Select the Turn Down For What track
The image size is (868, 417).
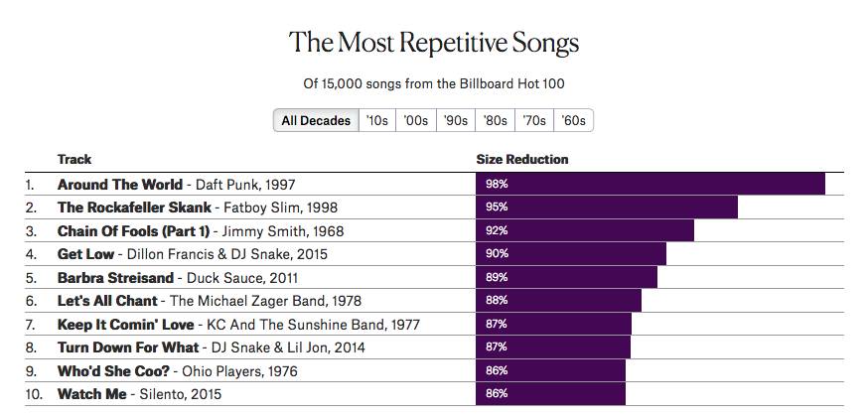pos(128,347)
